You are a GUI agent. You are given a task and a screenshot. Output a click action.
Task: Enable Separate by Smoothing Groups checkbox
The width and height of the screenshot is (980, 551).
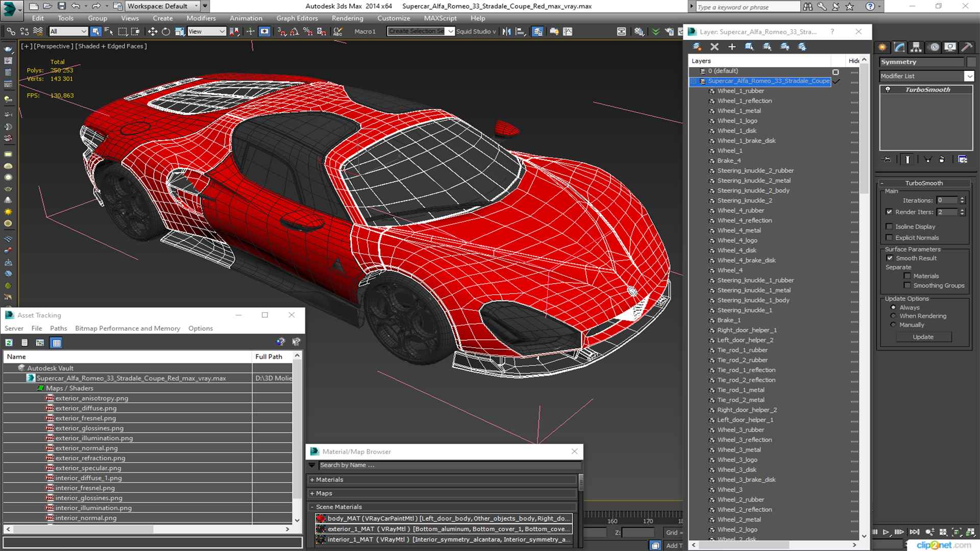907,286
